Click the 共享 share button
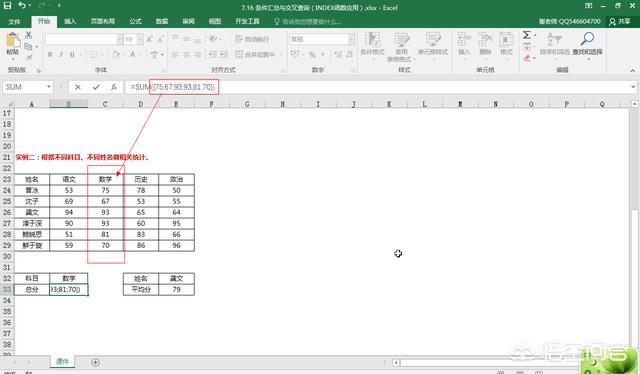 620,21
